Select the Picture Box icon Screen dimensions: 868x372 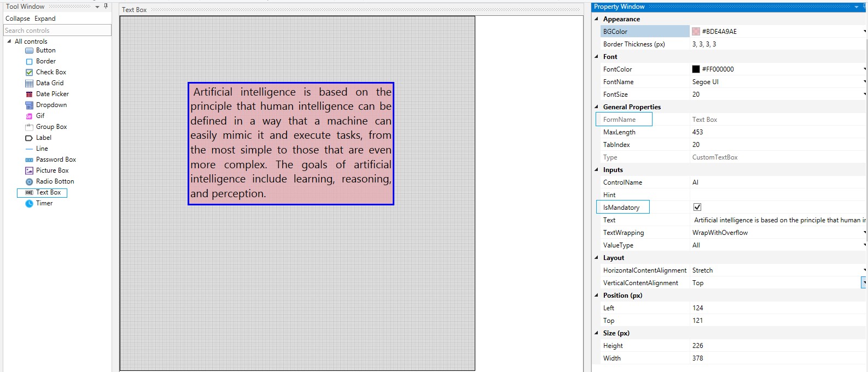tap(29, 171)
